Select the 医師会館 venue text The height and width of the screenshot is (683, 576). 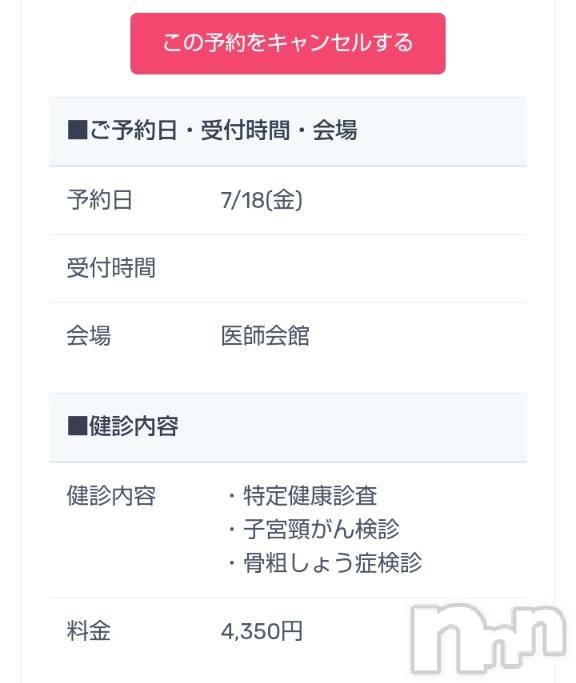coord(265,335)
